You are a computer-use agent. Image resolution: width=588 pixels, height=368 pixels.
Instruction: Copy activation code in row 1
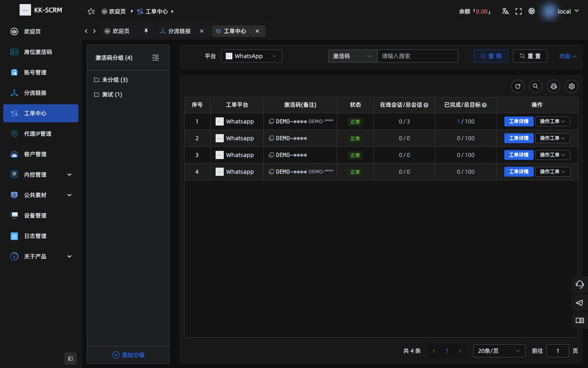271,121
